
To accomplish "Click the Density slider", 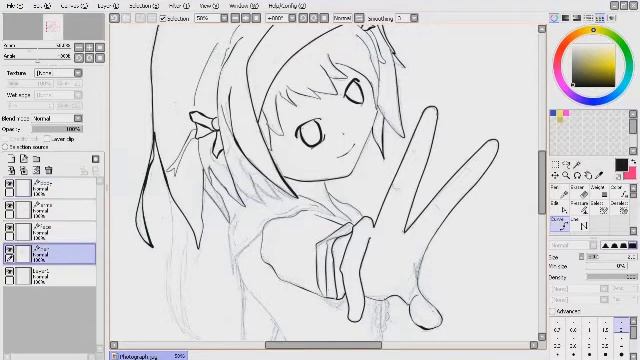I will (611, 277).
